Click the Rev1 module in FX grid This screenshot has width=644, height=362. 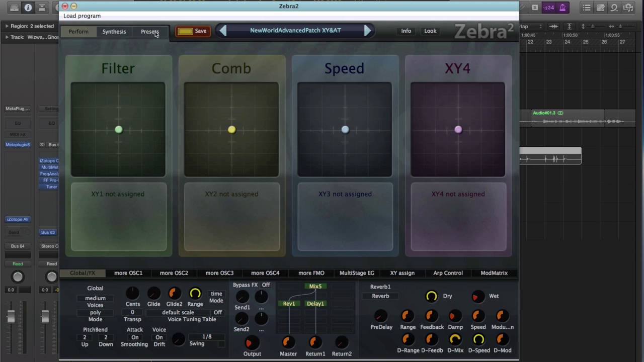point(289,304)
